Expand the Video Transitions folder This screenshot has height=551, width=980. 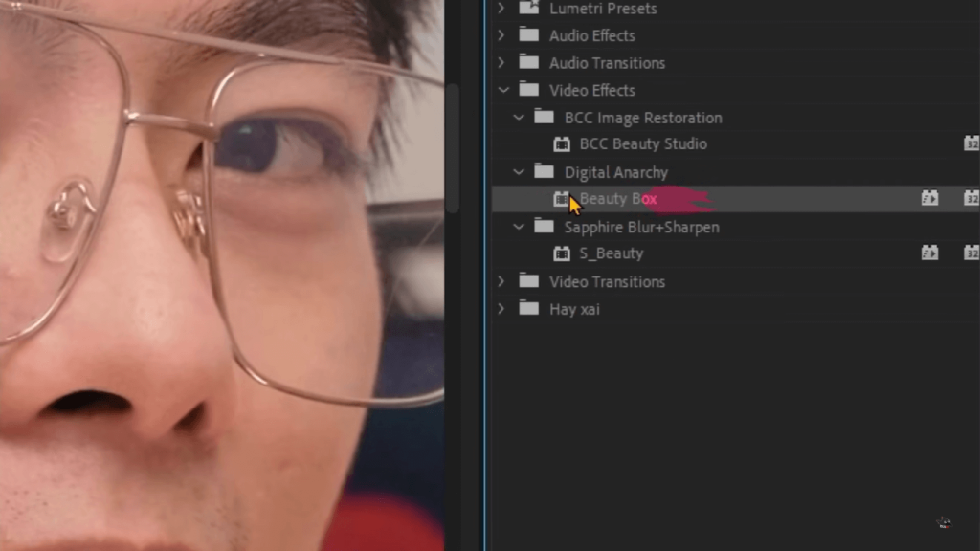[501, 281]
